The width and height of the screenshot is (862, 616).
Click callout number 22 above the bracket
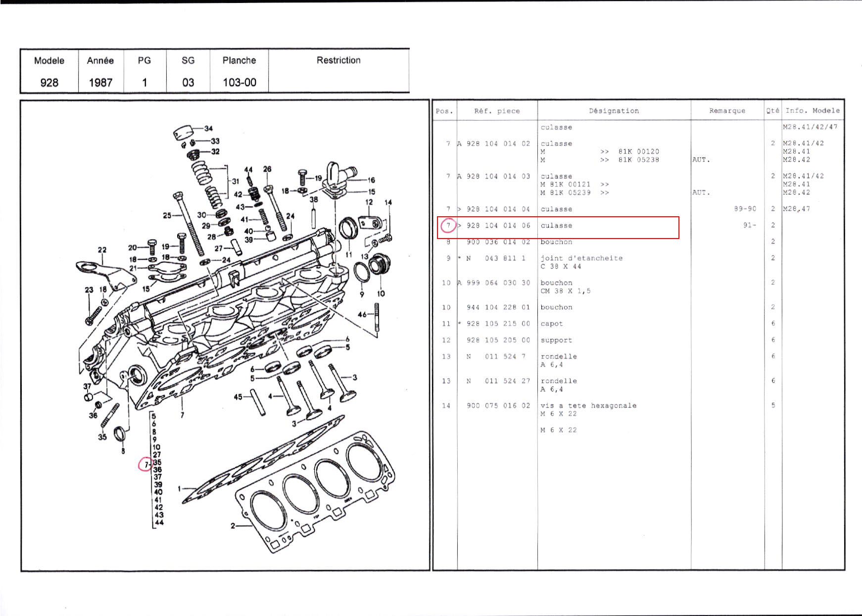point(102,250)
